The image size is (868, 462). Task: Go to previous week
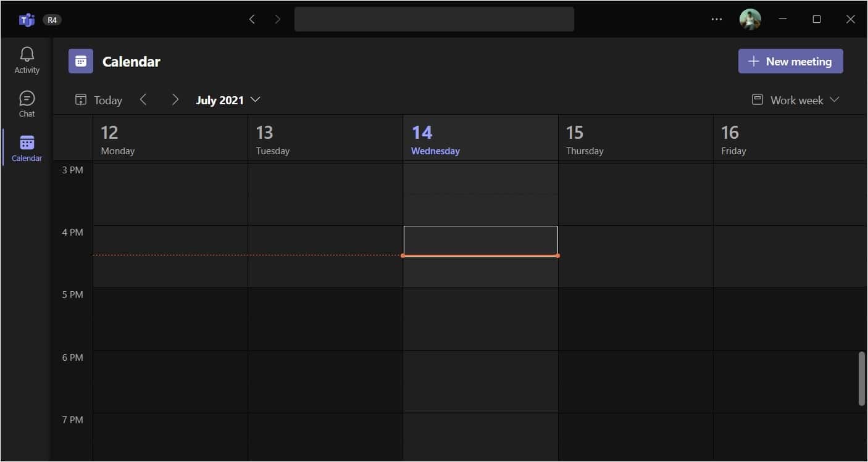(143, 99)
